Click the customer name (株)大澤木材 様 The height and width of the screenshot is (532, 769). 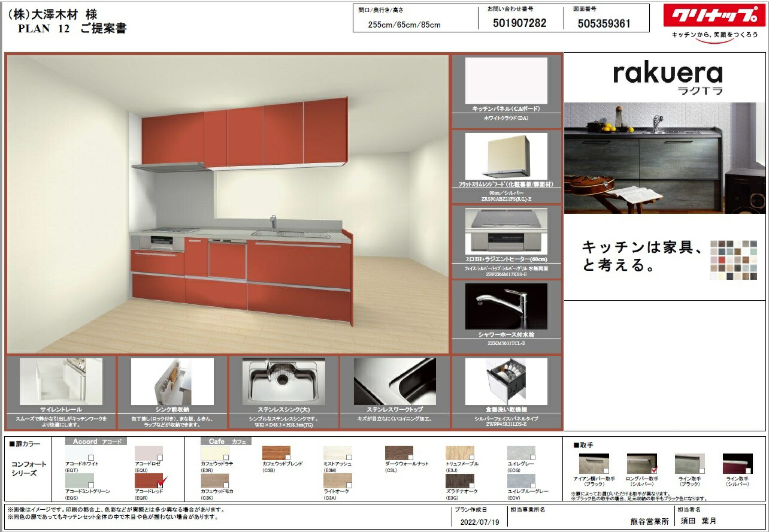point(52,14)
